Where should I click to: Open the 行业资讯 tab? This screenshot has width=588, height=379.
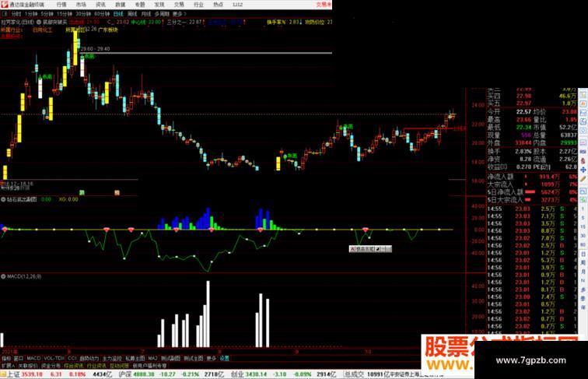(x=96, y=366)
